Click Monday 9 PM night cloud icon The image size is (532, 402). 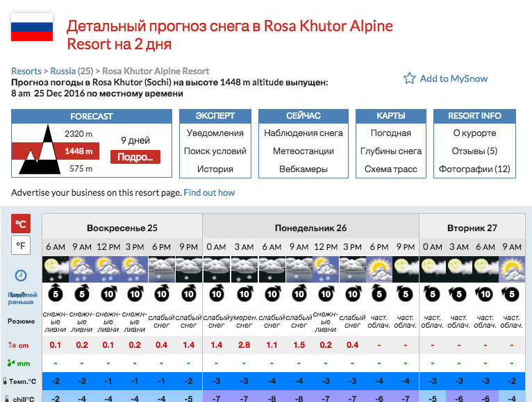pyautogui.click(x=406, y=269)
